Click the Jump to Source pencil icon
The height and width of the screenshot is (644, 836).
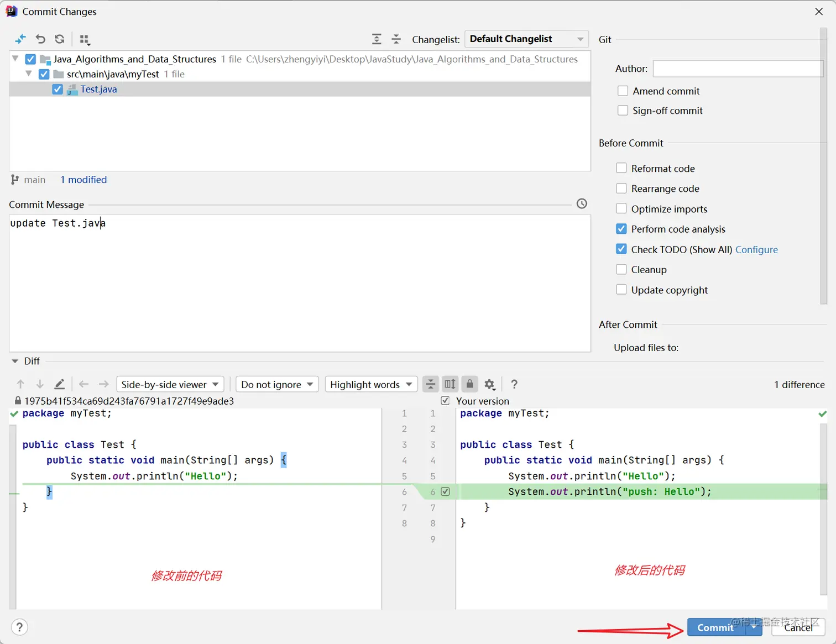coord(60,384)
